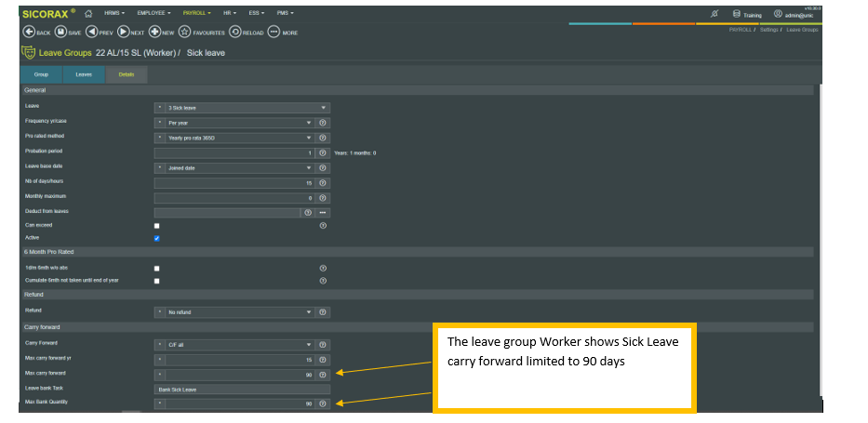Tick Cumulate 6mth not taken checkbox
This screenshot has height=423, width=868.
pos(156,280)
